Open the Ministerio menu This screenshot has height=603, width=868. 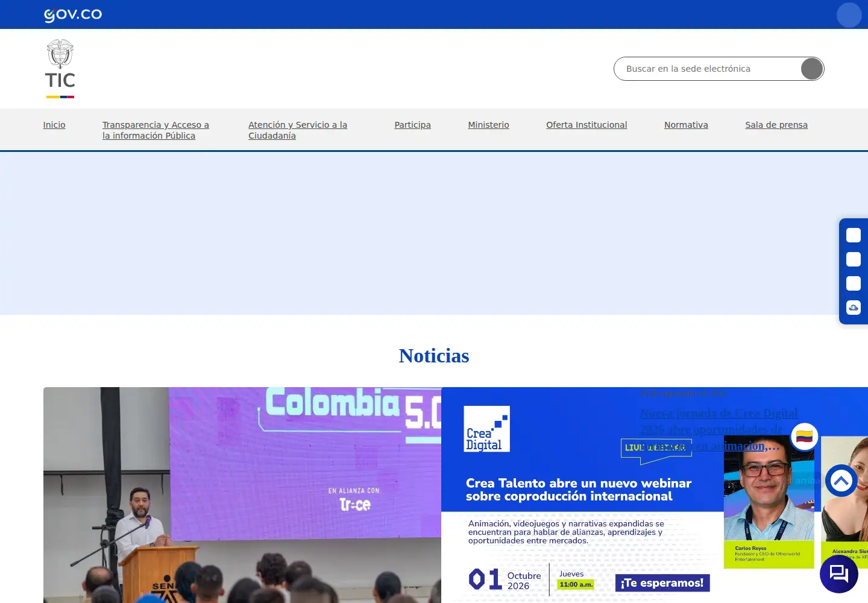click(489, 125)
